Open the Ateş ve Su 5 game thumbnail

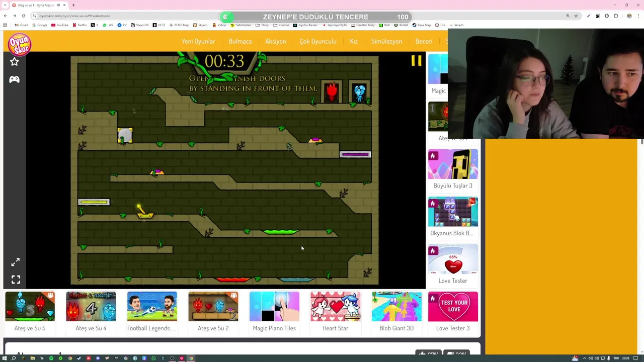(30, 306)
